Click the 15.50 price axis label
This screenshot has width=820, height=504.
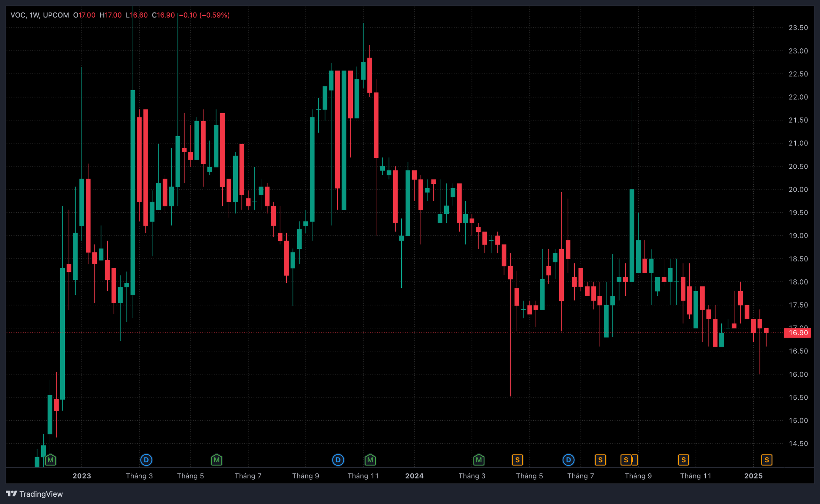[x=798, y=397]
